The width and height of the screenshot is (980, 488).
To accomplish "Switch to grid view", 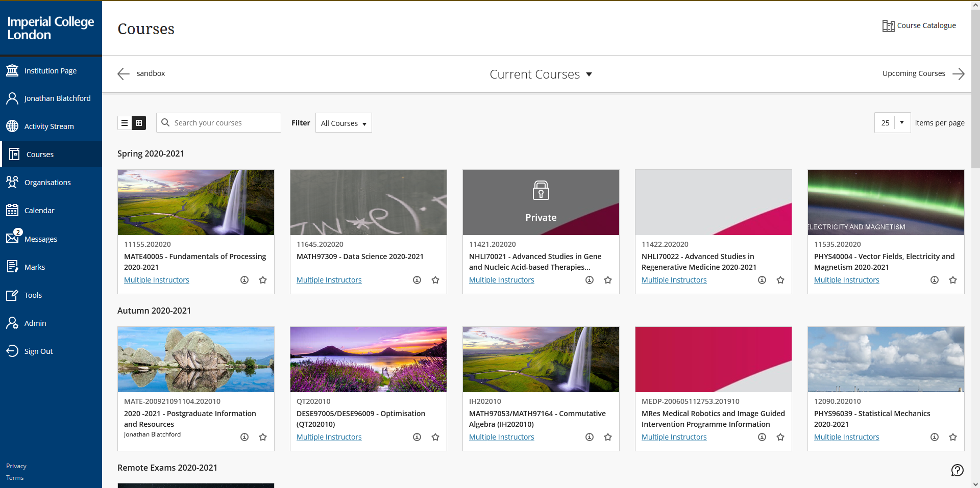I will [x=139, y=123].
